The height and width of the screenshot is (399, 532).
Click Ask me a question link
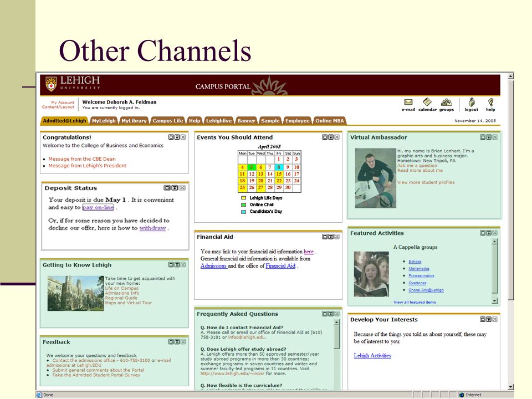[417, 166]
